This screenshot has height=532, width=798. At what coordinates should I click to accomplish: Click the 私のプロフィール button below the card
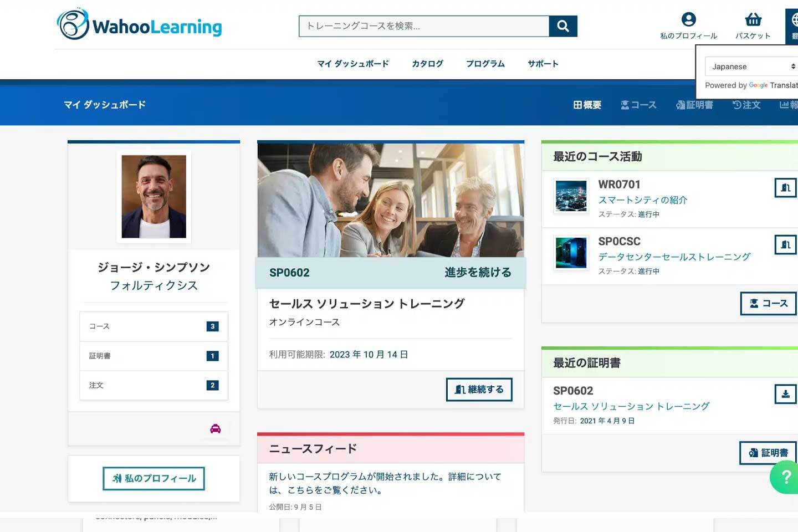point(154,478)
